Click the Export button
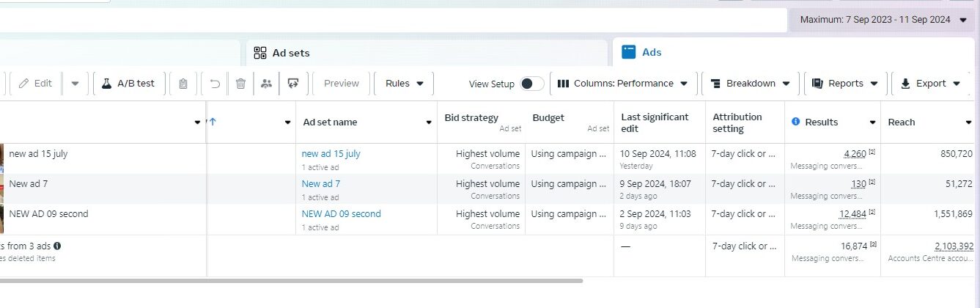 coord(929,84)
